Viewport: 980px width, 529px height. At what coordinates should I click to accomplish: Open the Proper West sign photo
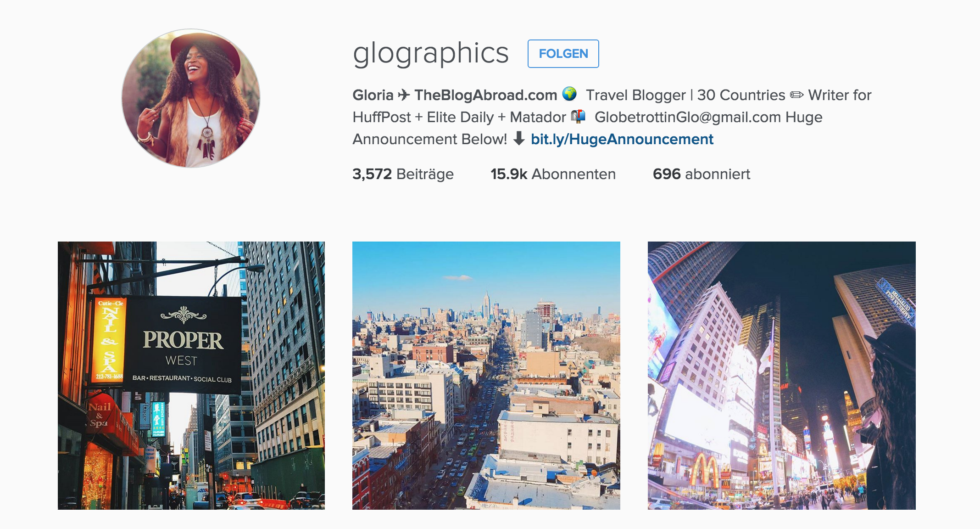coord(191,376)
